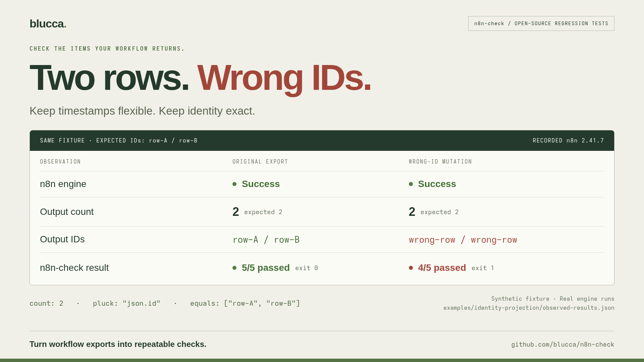
Task: Click 'Synthetic fixture · Real engine runs' note
Action: point(553,299)
